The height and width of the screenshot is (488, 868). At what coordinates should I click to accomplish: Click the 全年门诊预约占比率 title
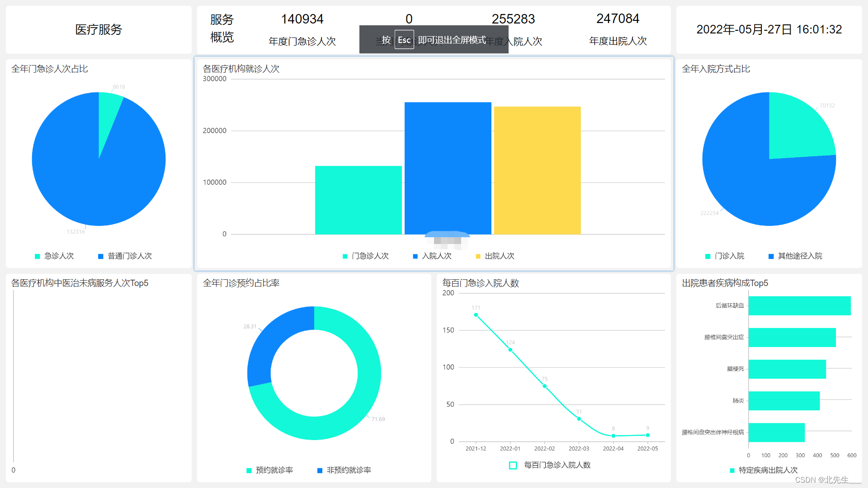pos(241,283)
